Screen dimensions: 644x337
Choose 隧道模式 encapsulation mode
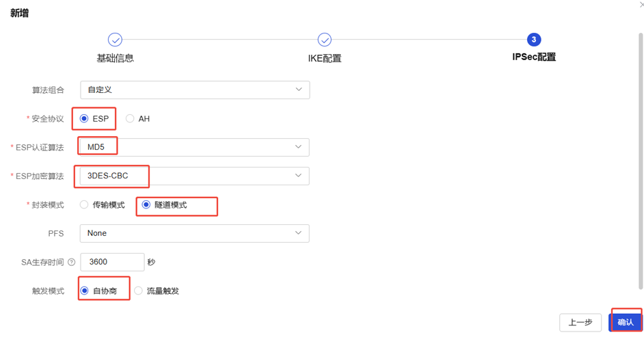[x=146, y=204]
